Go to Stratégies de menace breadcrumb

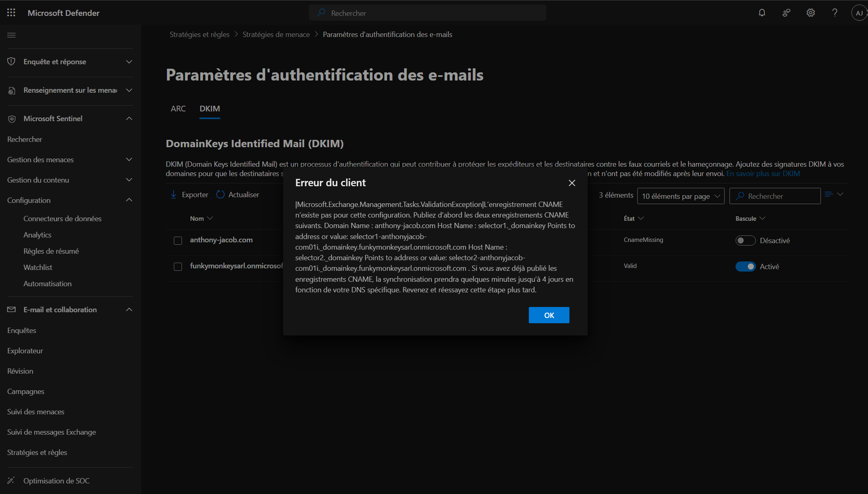click(276, 35)
